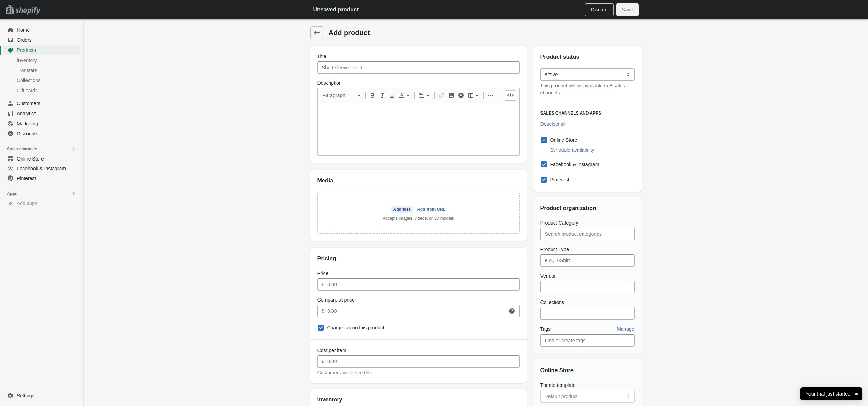
Task: Insert video using the play icon
Action: 461,95
